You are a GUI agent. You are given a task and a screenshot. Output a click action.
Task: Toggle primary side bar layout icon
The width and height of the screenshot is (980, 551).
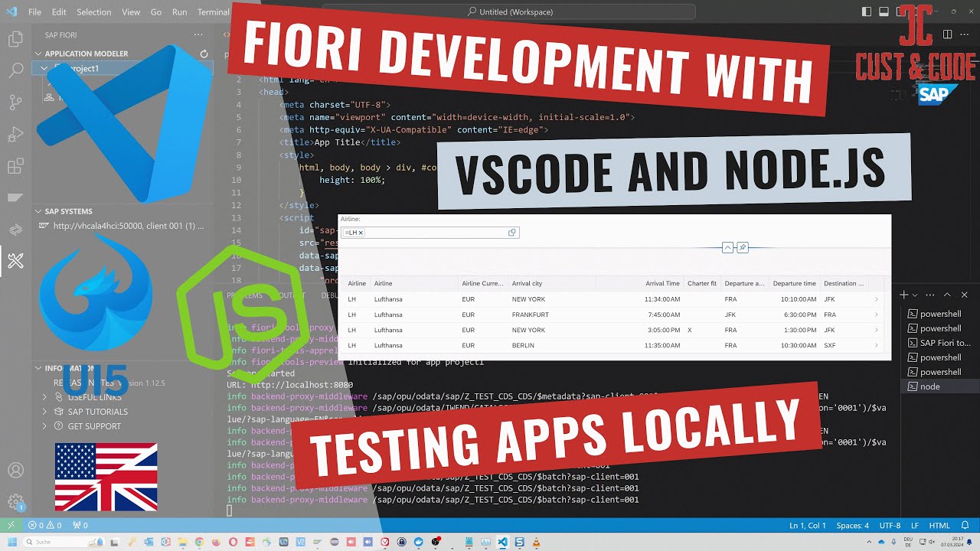[866, 11]
